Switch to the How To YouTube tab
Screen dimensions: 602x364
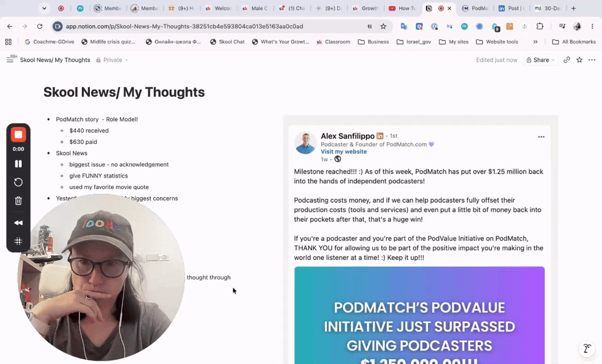tap(403, 8)
